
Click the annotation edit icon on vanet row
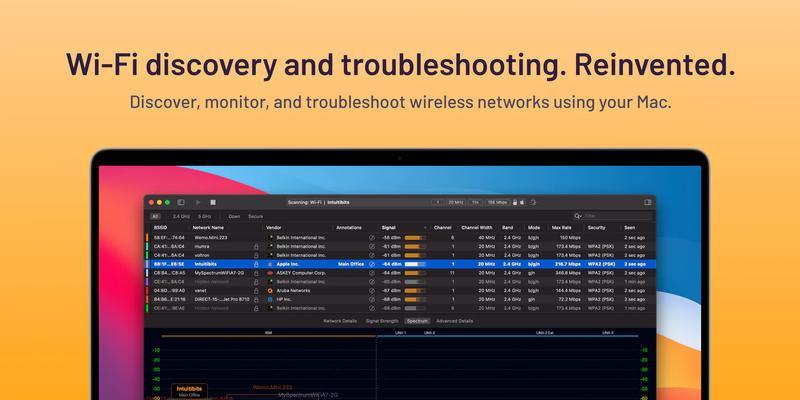(x=371, y=290)
